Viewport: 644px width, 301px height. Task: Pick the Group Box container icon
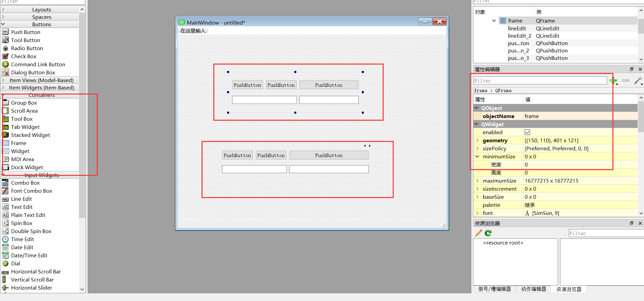click(x=5, y=103)
